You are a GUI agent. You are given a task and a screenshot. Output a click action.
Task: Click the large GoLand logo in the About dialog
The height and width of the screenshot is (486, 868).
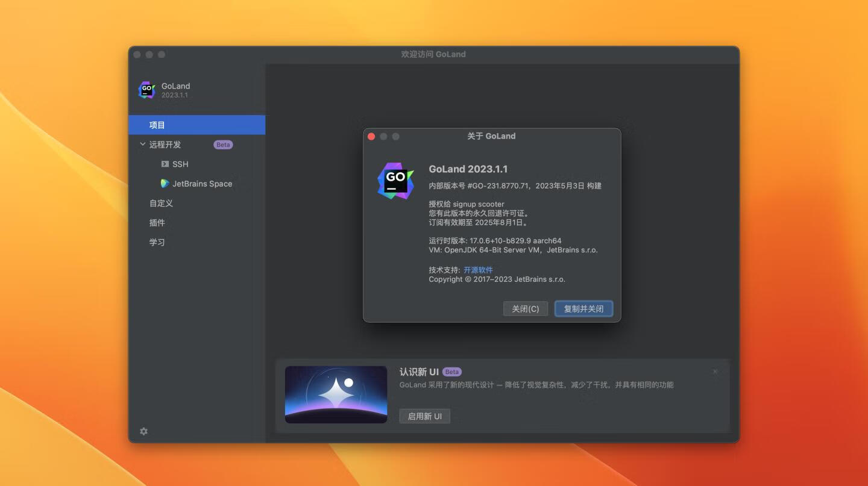[396, 181]
